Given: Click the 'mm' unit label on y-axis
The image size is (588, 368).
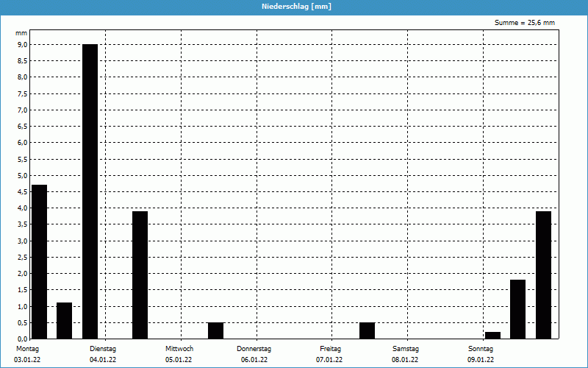Looking at the screenshot, I should pos(21,34).
